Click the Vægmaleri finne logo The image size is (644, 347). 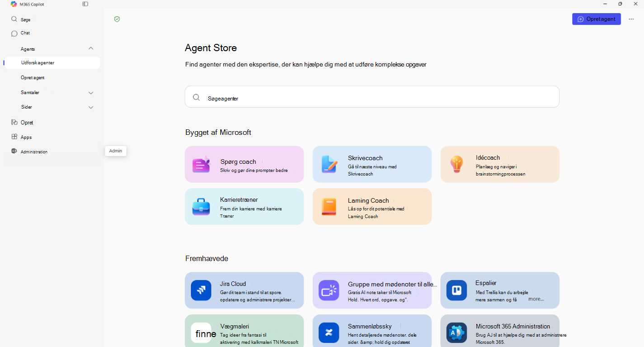pyautogui.click(x=201, y=333)
